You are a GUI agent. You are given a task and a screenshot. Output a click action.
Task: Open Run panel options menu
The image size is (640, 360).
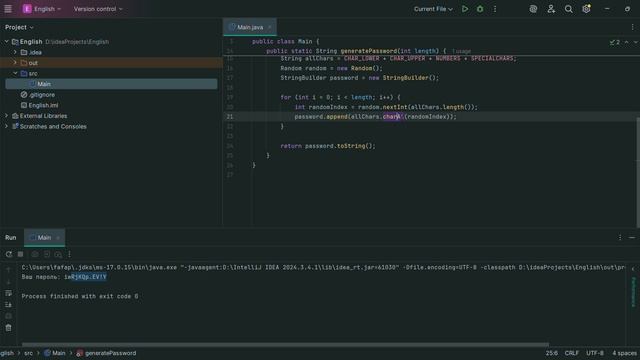pyautogui.click(x=620, y=238)
